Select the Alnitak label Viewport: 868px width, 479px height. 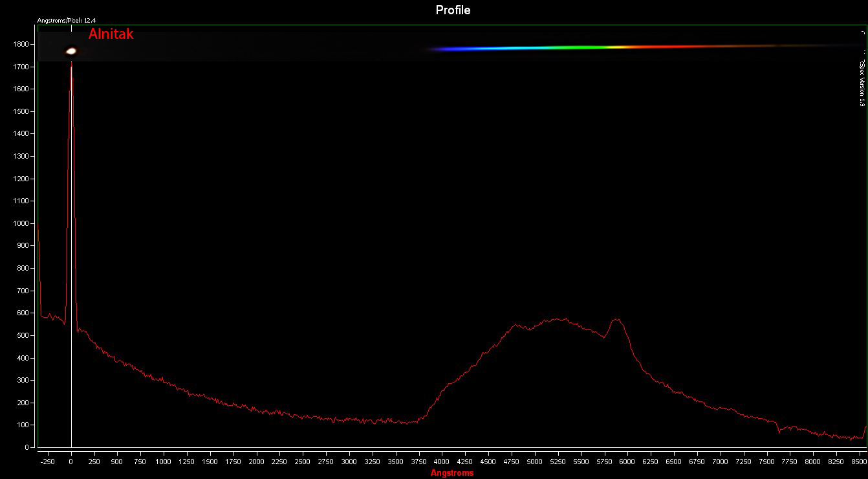[113, 34]
